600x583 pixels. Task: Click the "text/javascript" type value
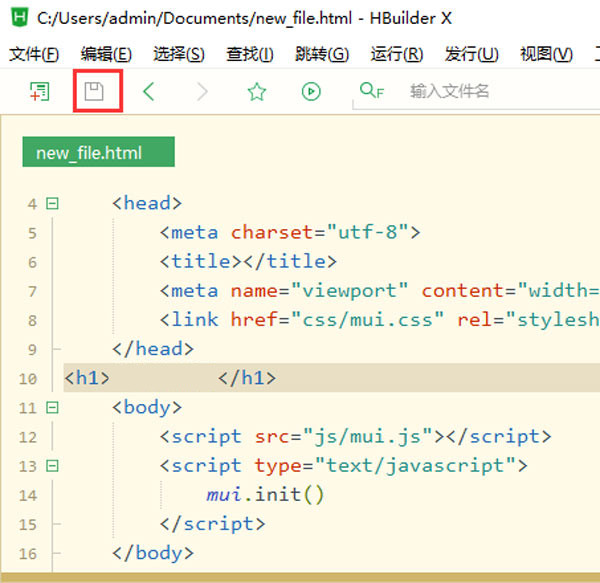click(416, 466)
